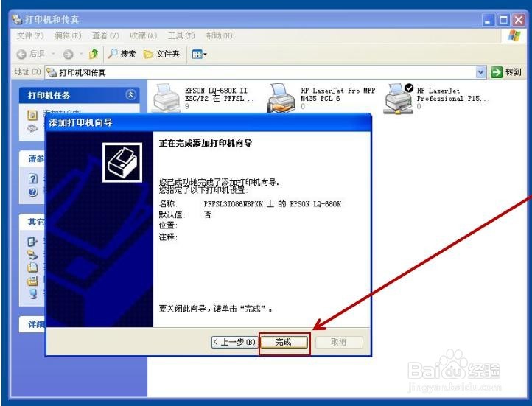Click printer name text PFFSL3I086NBPXK
The height and width of the screenshot is (406, 532).
click(x=233, y=204)
